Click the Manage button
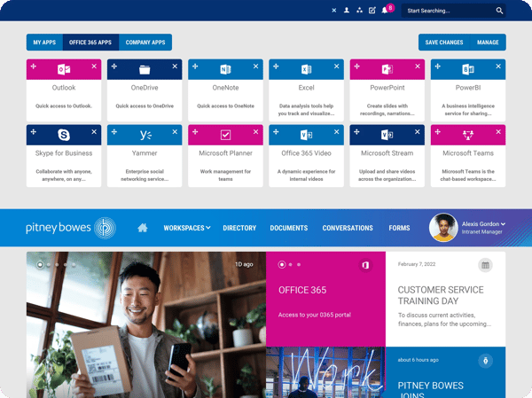532x398 pixels. [x=488, y=42]
